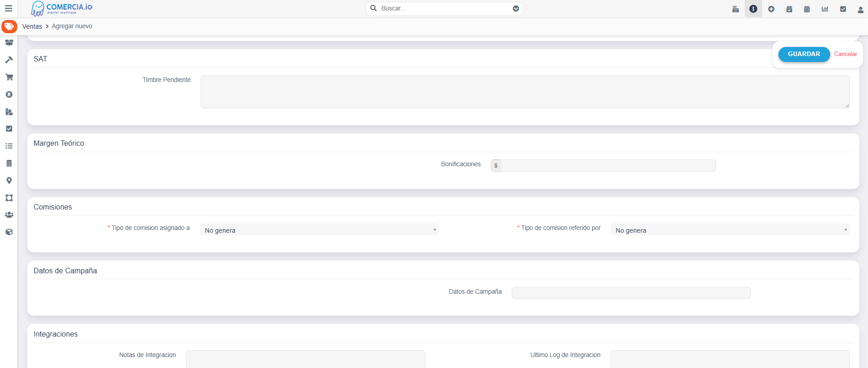Open the orange Ventas tag module icon
The image size is (868, 368).
pyautogui.click(x=9, y=26)
